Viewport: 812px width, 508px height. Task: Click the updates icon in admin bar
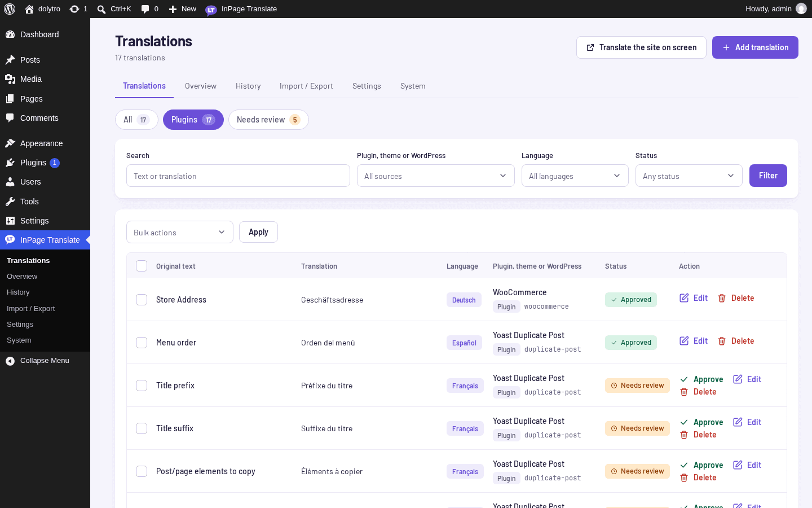(74, 9)
